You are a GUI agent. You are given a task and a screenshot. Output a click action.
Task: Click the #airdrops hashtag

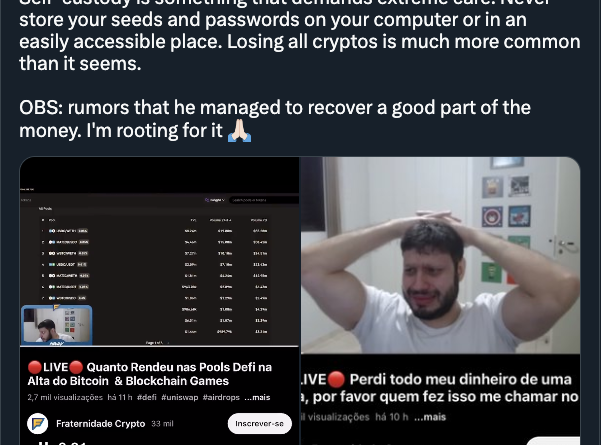pos(221,397)
